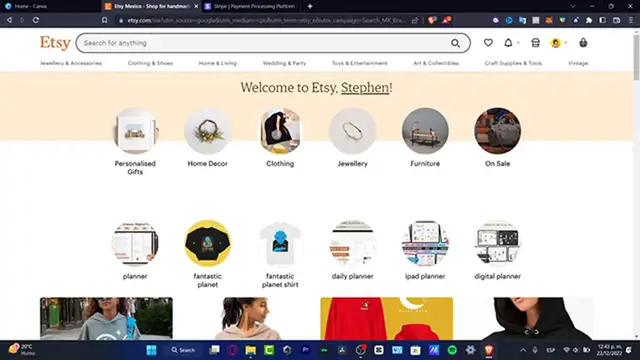Image resolution: width=640 pixels, height=360 pixels.
Task: Open the Windows Start button
Action: pyautogui.click(x=151, y=350)
